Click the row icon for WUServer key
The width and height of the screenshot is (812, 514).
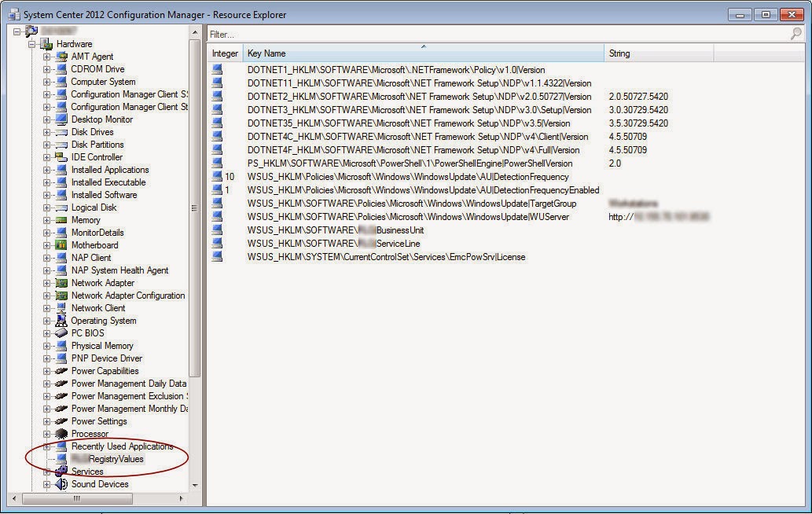(217, 216)
